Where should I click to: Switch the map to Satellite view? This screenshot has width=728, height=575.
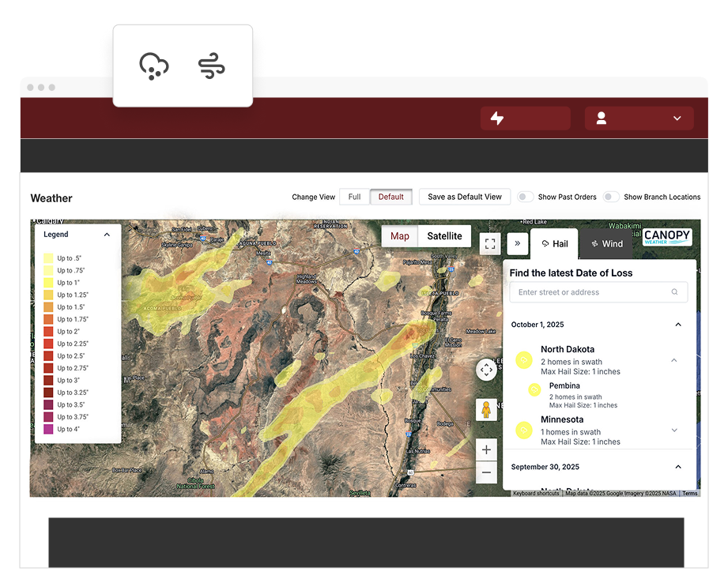point(444,236)
